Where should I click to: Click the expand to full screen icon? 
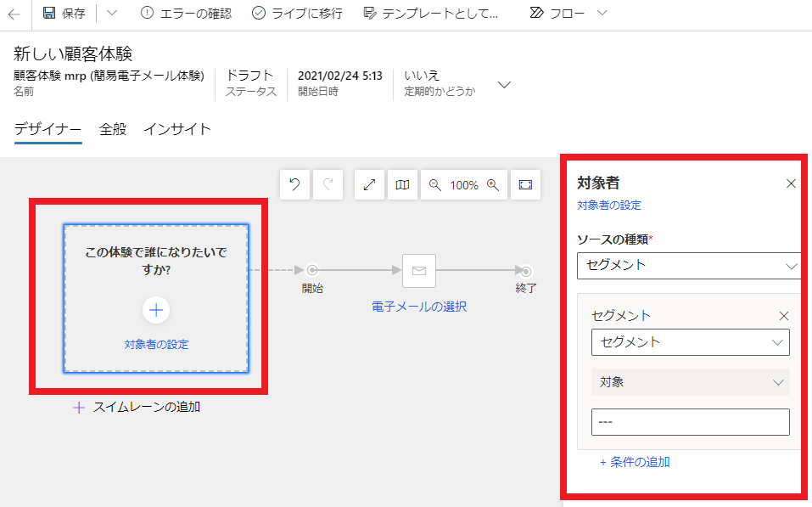coord(369,184)
